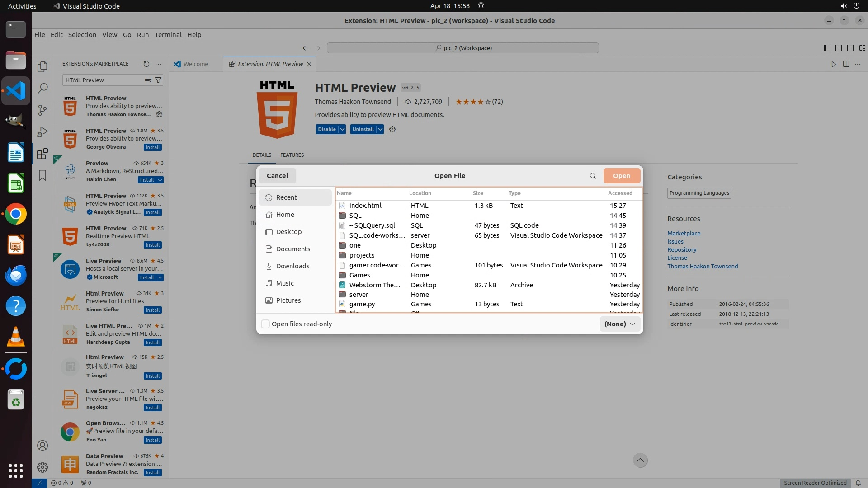Image resolution: width=868 pixels, height=488 pixels.
Task: Enable Open files read-only checkbox
Action: [x=266, y=324]
